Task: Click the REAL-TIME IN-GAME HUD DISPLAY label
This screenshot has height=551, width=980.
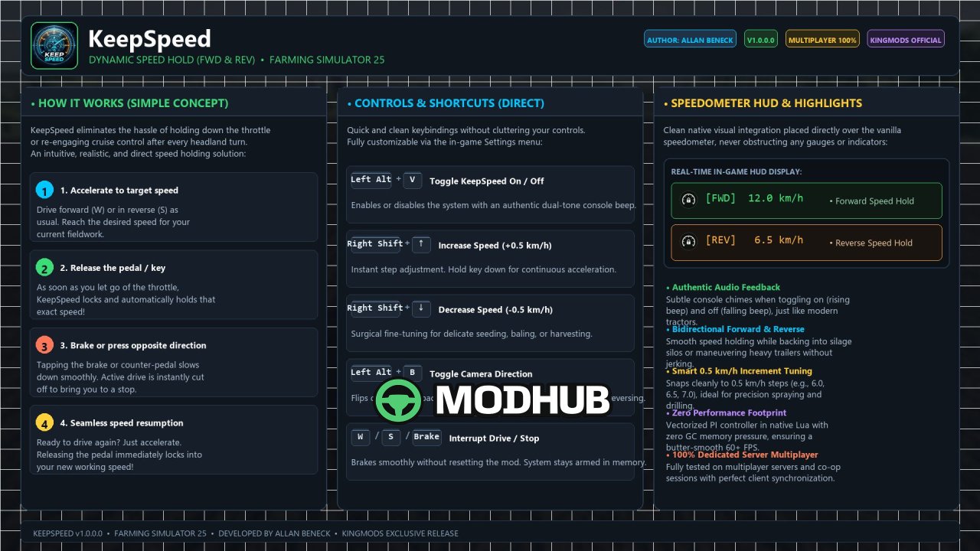Action: click(x=737, y=172)
